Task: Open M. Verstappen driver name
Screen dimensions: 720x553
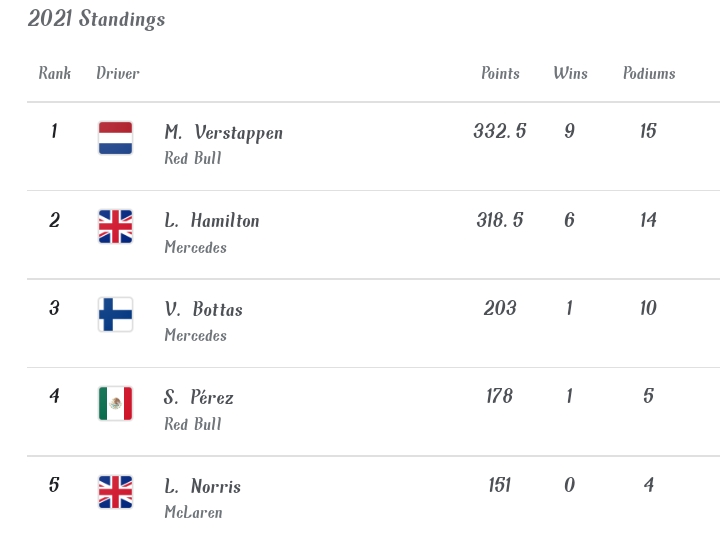Action: tap(223, 133)
